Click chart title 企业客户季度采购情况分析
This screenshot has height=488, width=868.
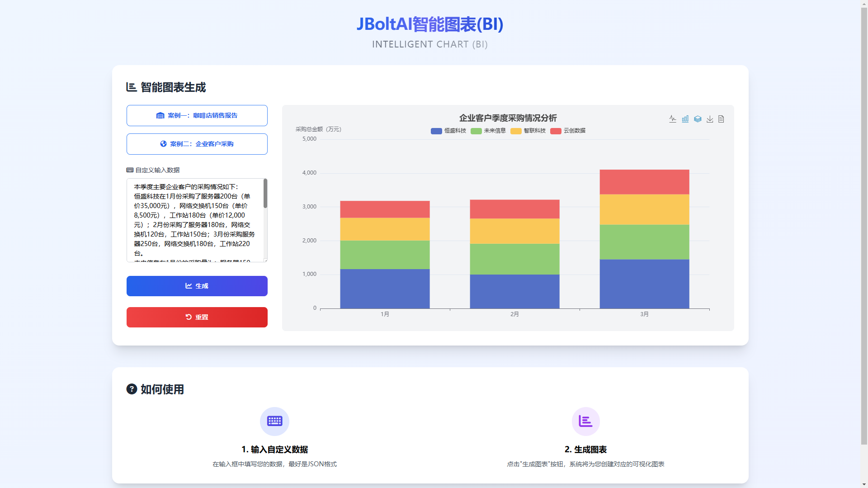pos(508,118)
